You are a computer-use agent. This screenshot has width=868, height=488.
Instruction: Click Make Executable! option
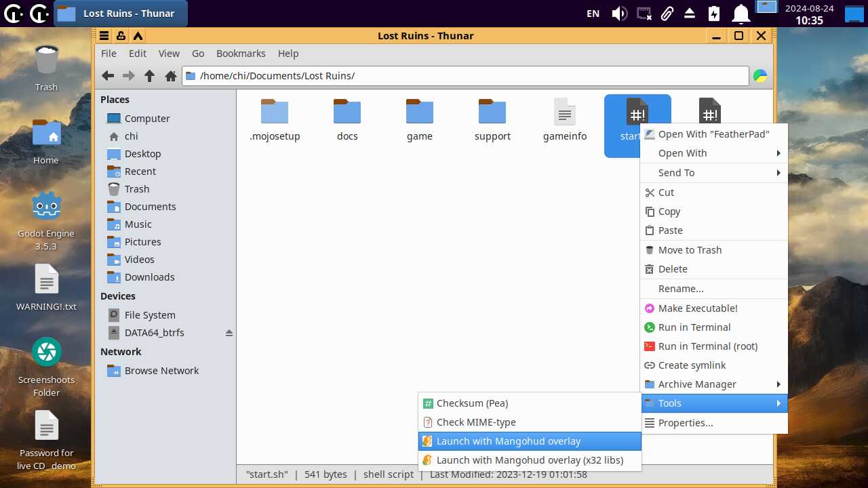coord(714,308)
